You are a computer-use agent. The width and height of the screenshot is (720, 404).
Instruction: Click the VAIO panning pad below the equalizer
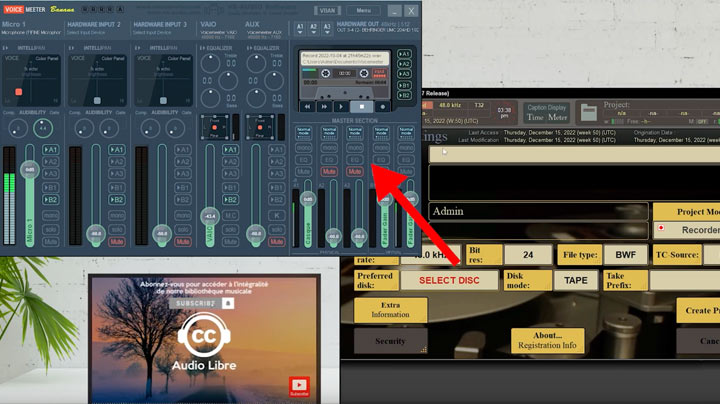[x=214, y=127]
